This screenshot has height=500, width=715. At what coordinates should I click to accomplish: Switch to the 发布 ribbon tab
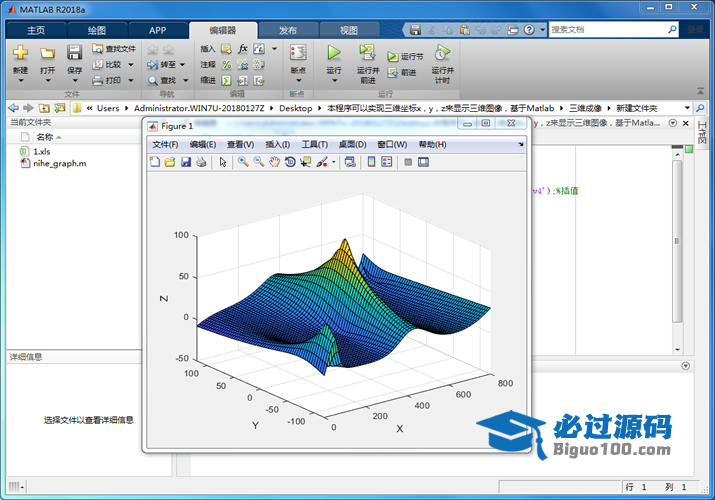288,30
